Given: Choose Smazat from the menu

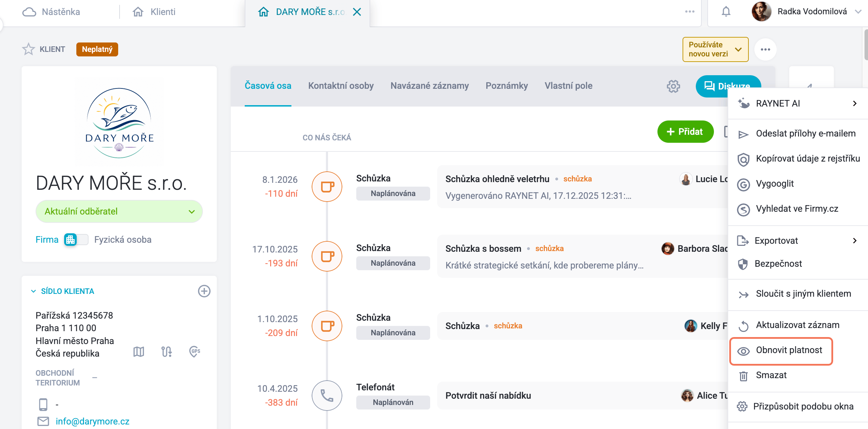Looking at the screenshot, I should coord(798,375).
